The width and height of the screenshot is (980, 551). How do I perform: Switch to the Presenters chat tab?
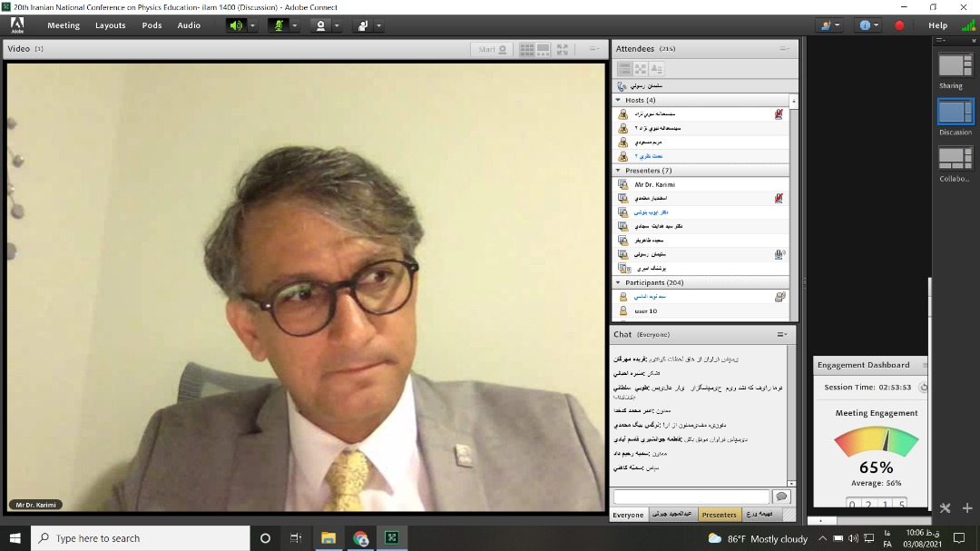click(719, 515)
